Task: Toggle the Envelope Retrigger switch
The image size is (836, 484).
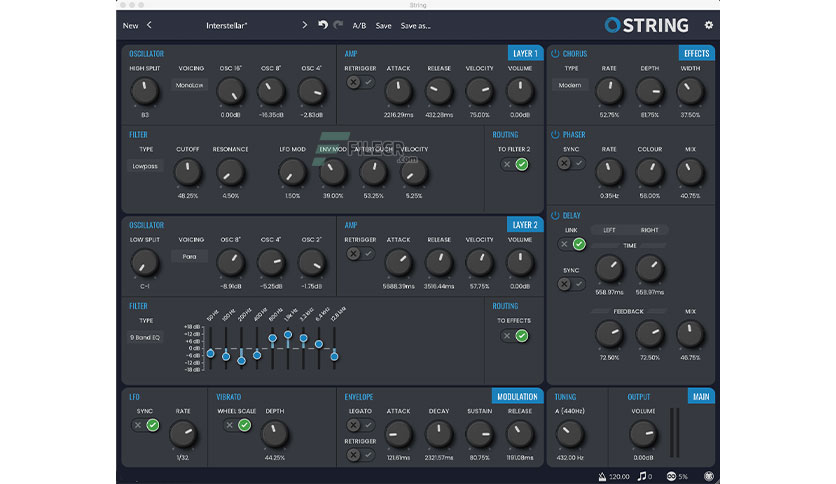Action: [360, 455]
